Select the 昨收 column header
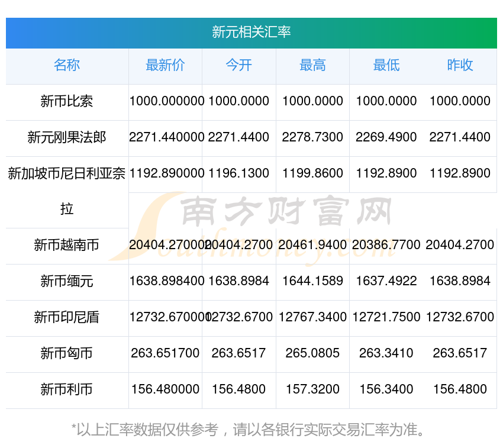The height and width of the screenshot is (448, 503). (x=460, y=65)
